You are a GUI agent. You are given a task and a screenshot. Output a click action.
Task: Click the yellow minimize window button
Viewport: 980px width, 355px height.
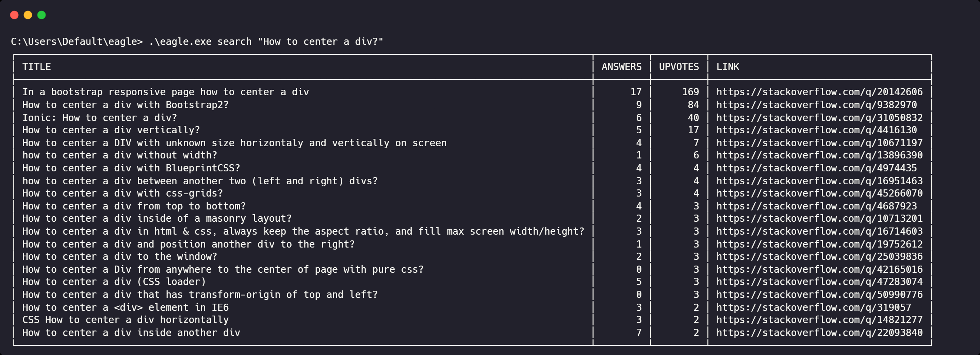pos(28,15)
